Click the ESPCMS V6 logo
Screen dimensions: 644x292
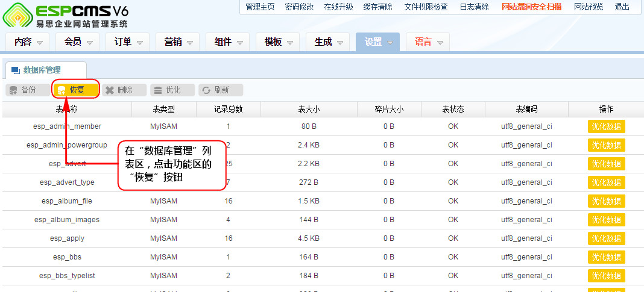66,15
